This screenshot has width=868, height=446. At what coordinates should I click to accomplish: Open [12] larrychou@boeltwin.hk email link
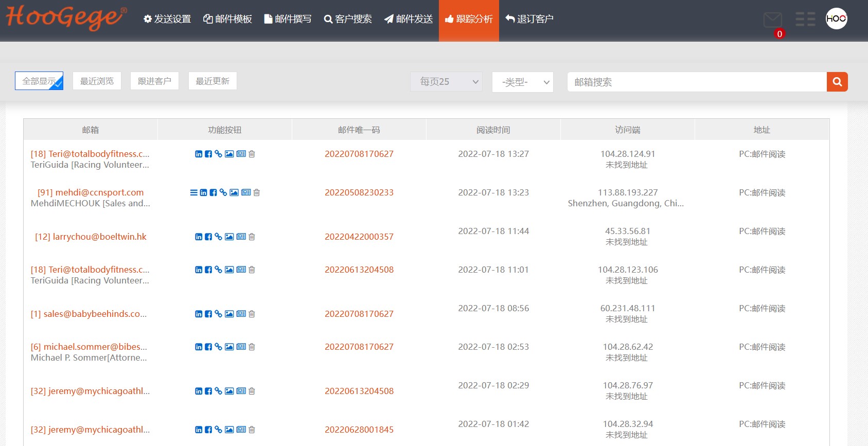91,237
